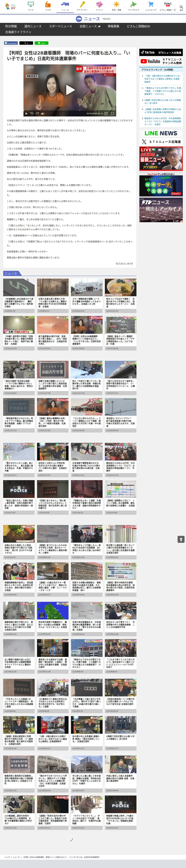Open the TikTok STVニュース北海道 banner
Image resolution: width=186 pixels, height=868 pixels.
click(x=161, y=53)
